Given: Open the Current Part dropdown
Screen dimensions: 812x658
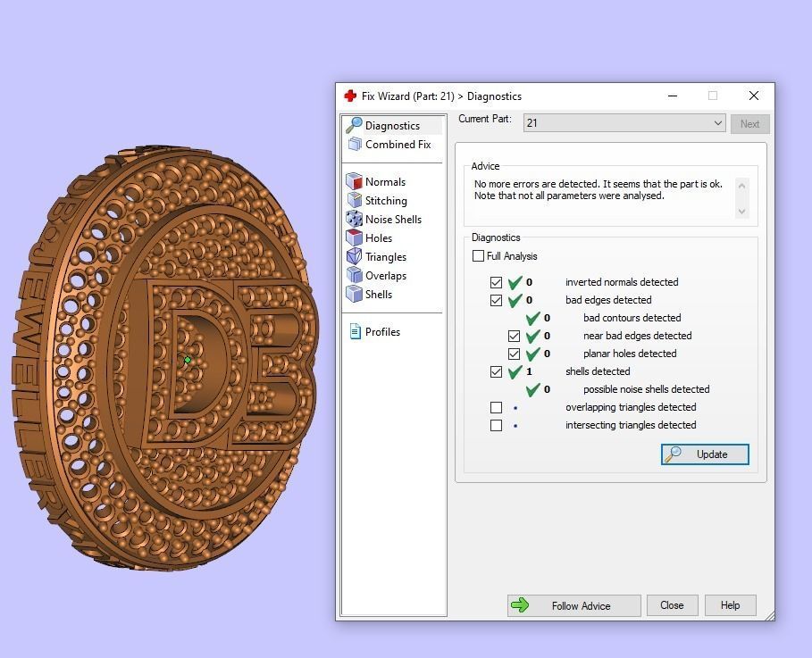Looking at the screenshot, I should (x=624, y=122).
